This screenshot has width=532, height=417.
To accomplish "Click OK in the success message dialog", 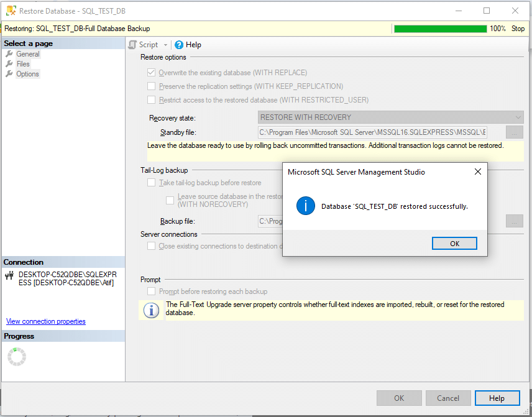I will (x=454, y=243).
